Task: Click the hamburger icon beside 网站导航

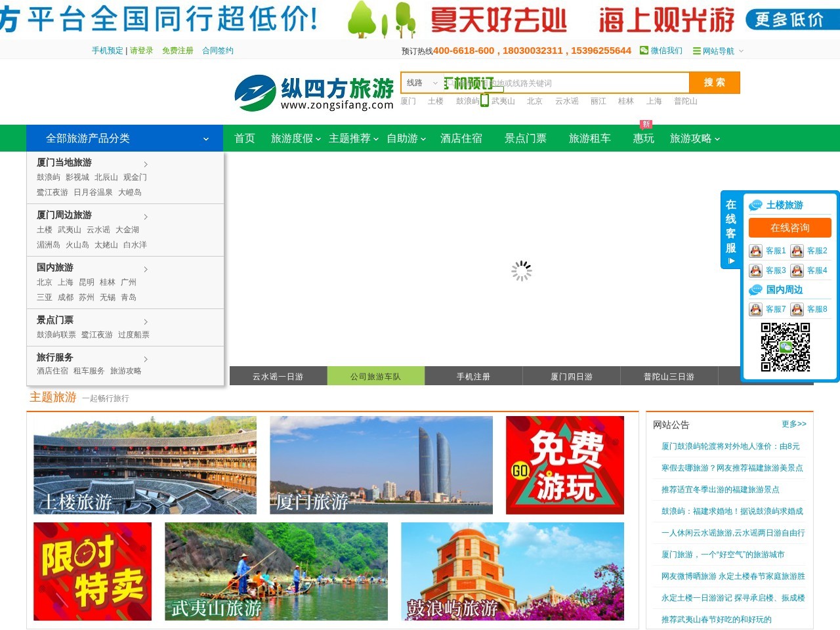Action: tap(697, 51)
